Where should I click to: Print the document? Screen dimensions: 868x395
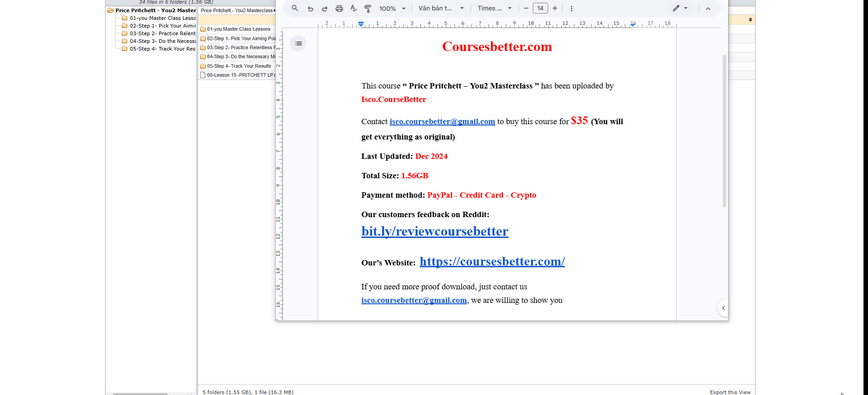pos(339,9)
